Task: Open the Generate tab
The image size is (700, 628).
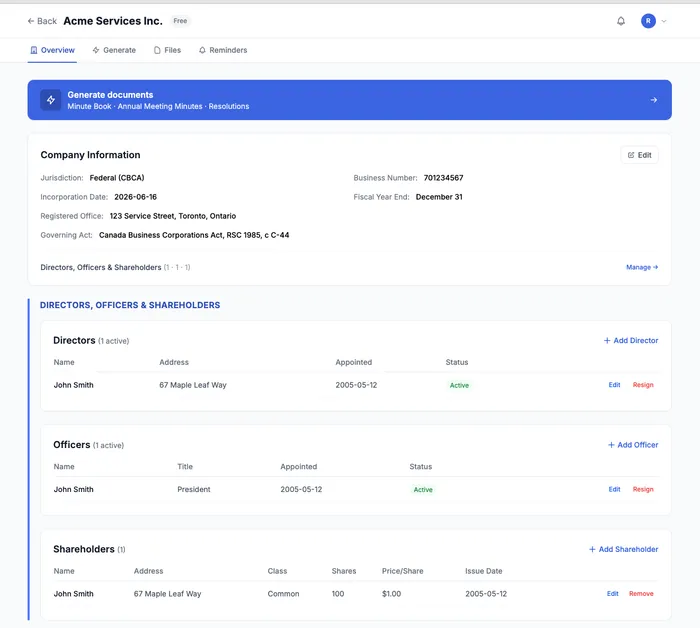Action: 114,50
